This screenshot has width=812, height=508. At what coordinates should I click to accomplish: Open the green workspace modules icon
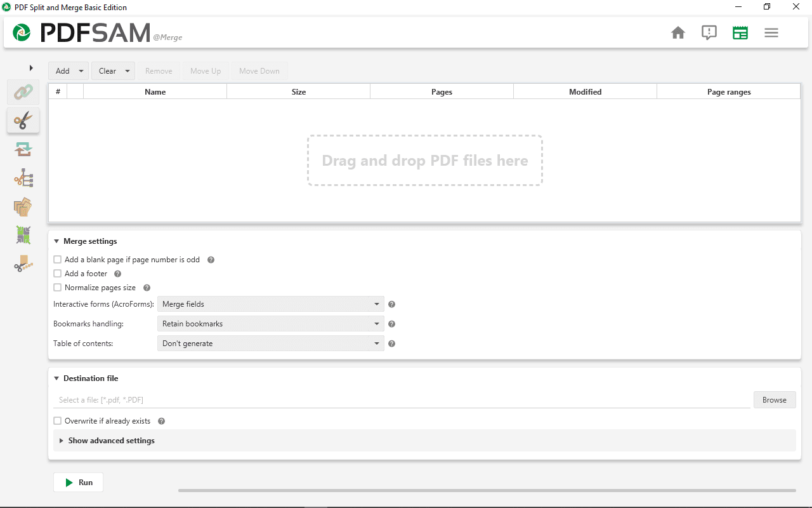pyautogui.click(x=740, y=32)
